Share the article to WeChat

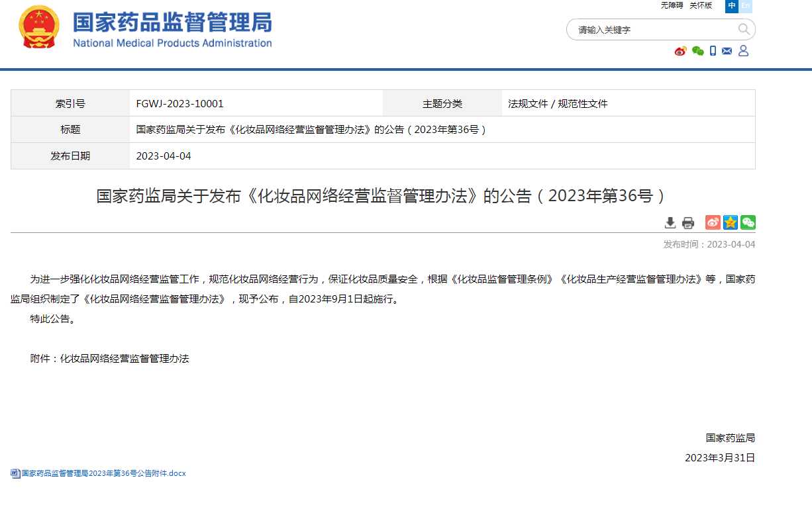(x=748, y=222)
